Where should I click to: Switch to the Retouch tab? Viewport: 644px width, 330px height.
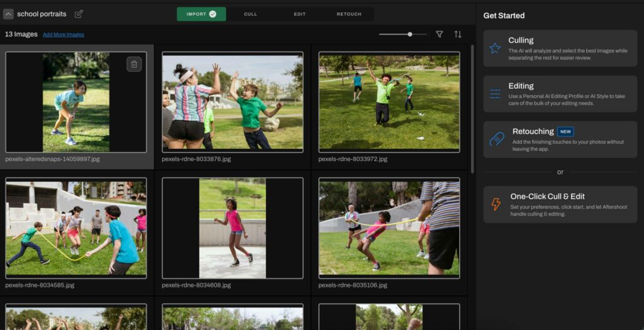point(349,14)
